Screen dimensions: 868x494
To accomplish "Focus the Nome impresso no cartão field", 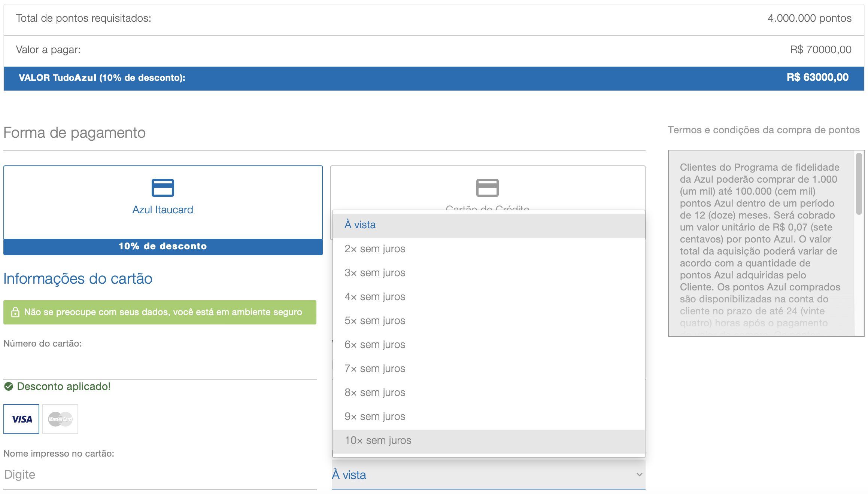I will (x=160, y=475).
